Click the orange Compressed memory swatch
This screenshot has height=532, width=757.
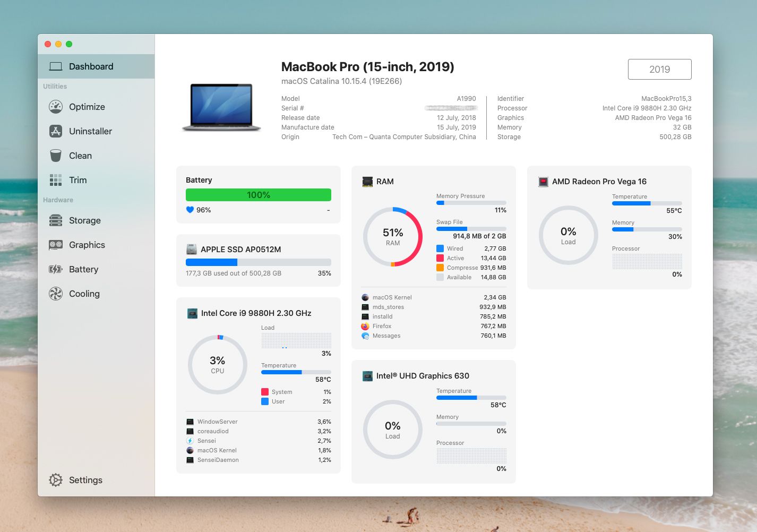point(440,268)
